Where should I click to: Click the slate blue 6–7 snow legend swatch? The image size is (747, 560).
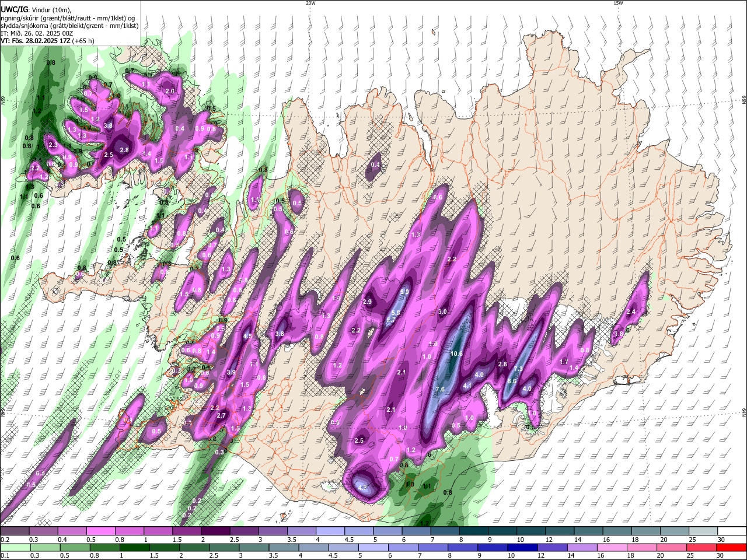point(416,531)
